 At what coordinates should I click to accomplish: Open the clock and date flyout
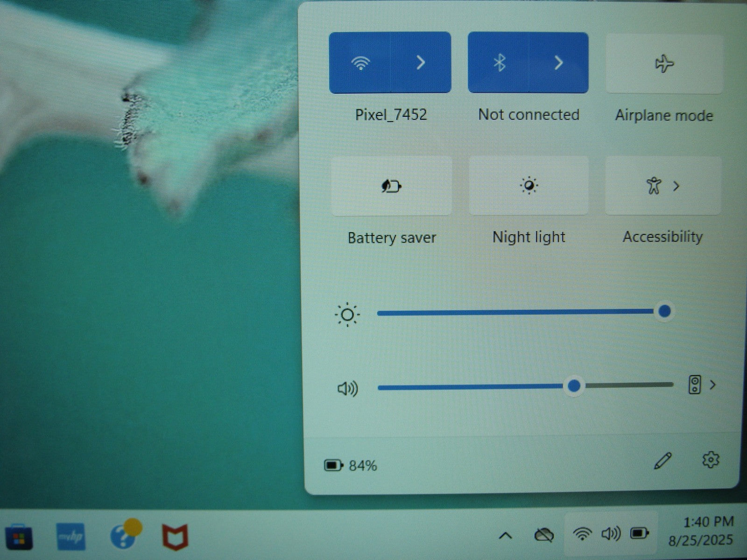coord(702,531)
